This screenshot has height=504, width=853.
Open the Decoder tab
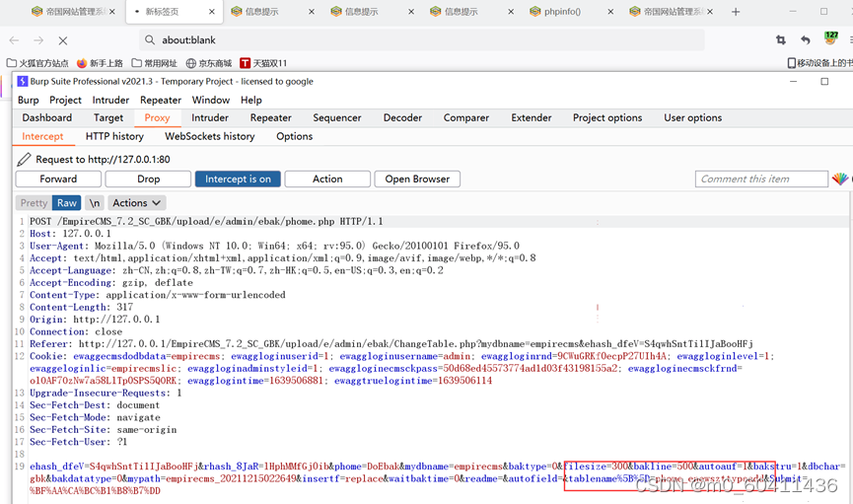[x=402, y=117]
